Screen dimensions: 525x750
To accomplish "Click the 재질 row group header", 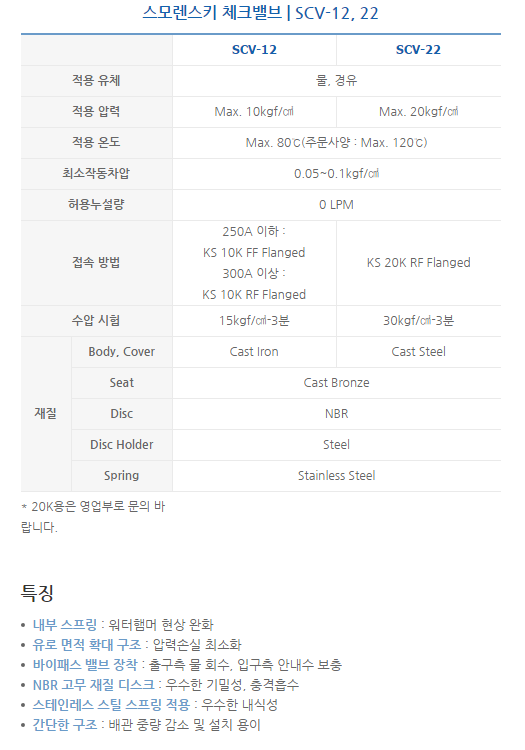I will click(46, 414).
